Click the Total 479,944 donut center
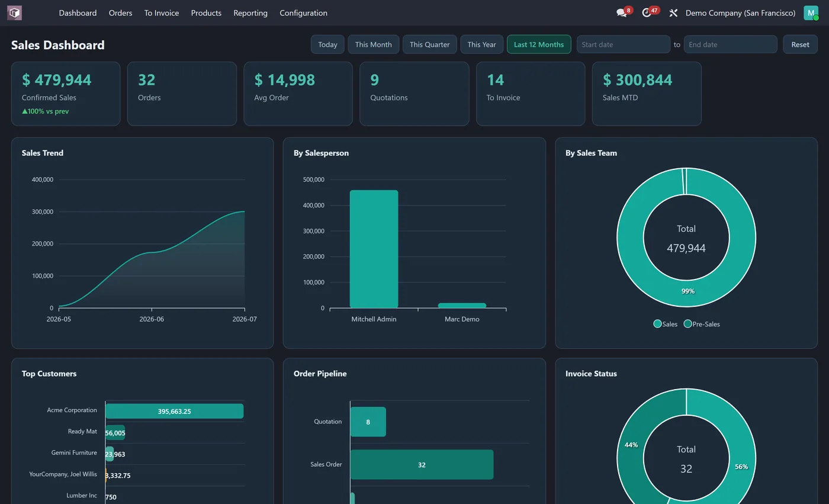Viewport: 829px width, 504px height. tap(686, 239)
